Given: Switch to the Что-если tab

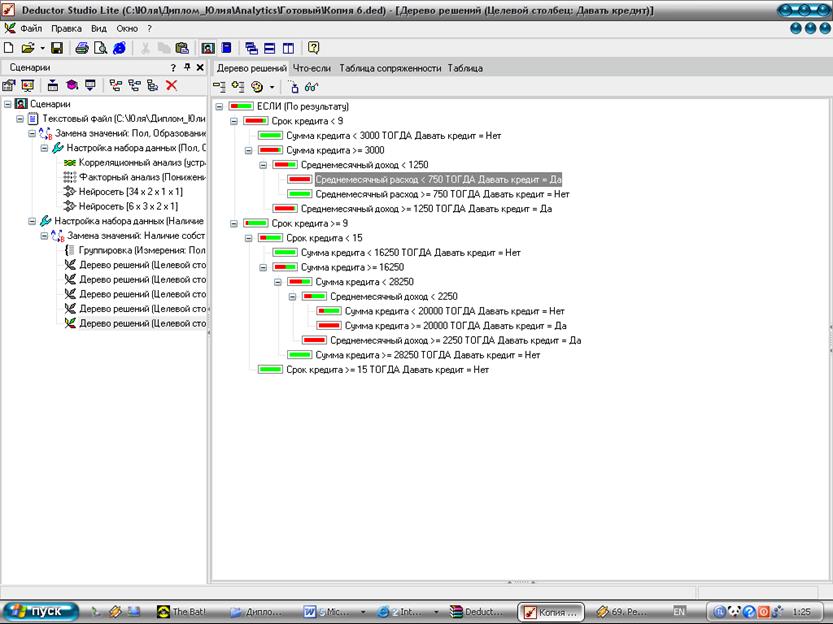Looking at the screenshot, I should tap(311, 68).
